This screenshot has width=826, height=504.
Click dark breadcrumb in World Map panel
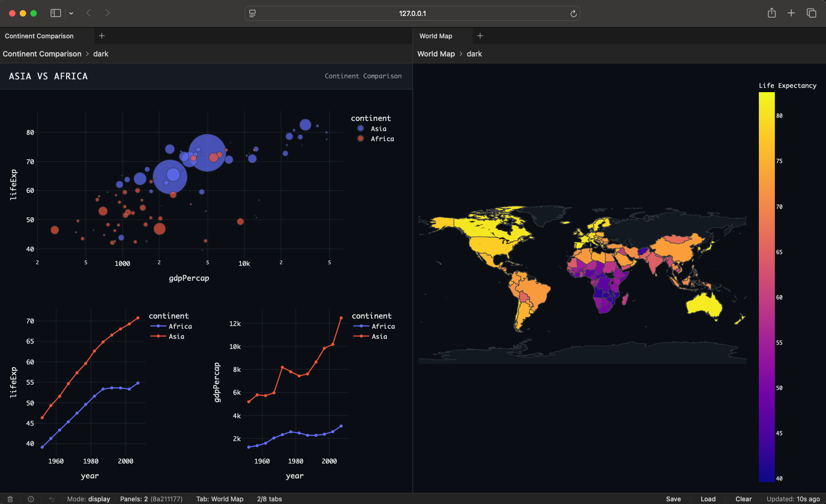pos(474,54)
